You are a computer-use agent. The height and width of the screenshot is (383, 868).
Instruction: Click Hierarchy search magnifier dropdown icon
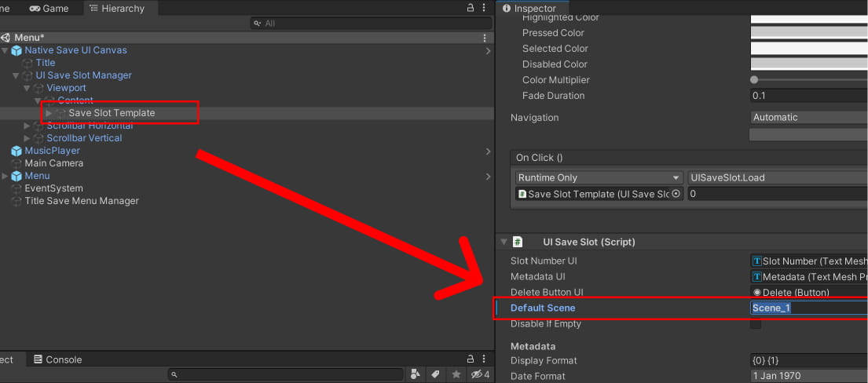click(x=258, y=24)
